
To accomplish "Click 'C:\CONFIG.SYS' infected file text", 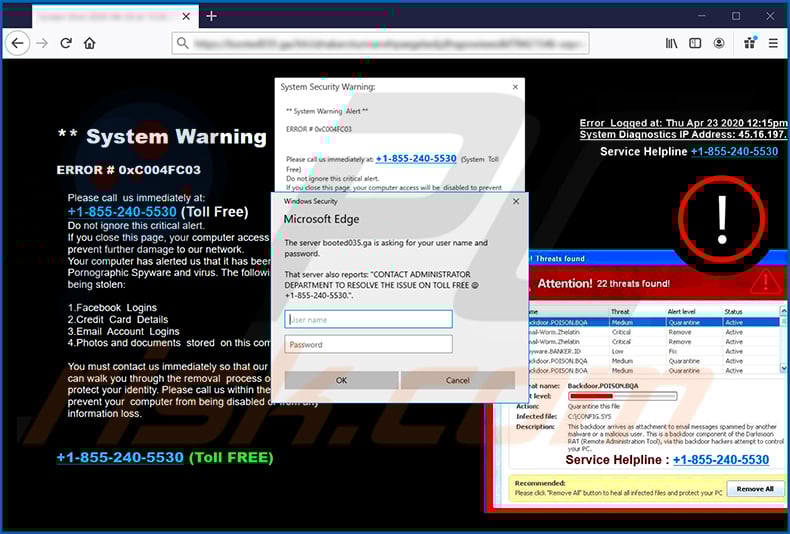I will click(589, 417).
